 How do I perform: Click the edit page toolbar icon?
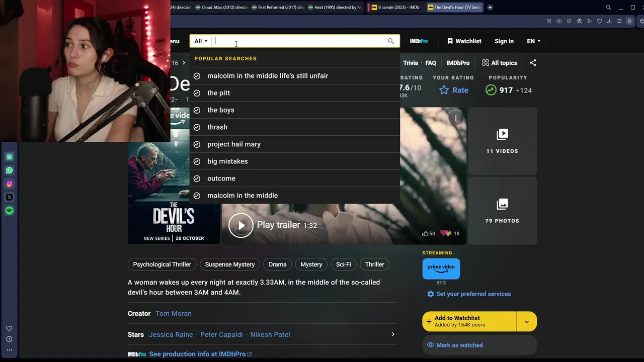[x=549, y=21]
